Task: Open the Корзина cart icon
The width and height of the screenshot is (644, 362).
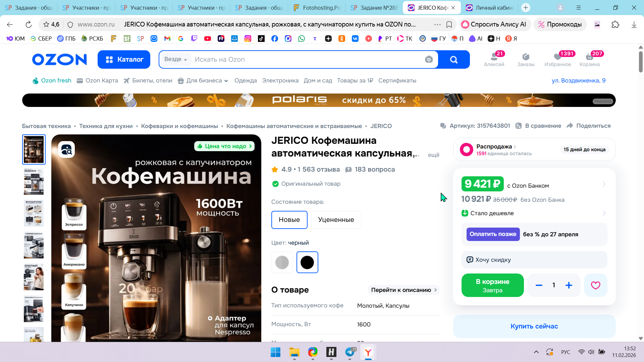Action: 589,59
